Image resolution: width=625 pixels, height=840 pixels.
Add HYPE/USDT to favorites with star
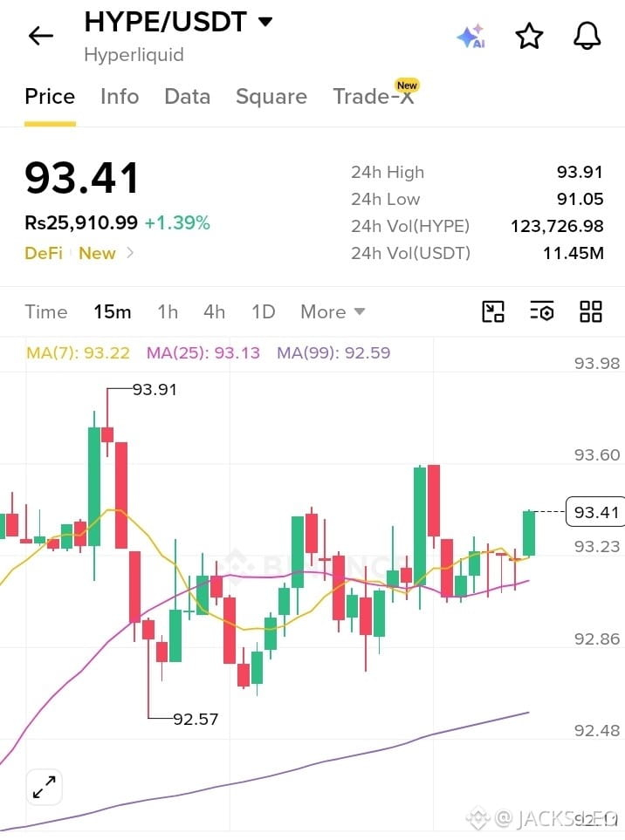pos(529,36)
